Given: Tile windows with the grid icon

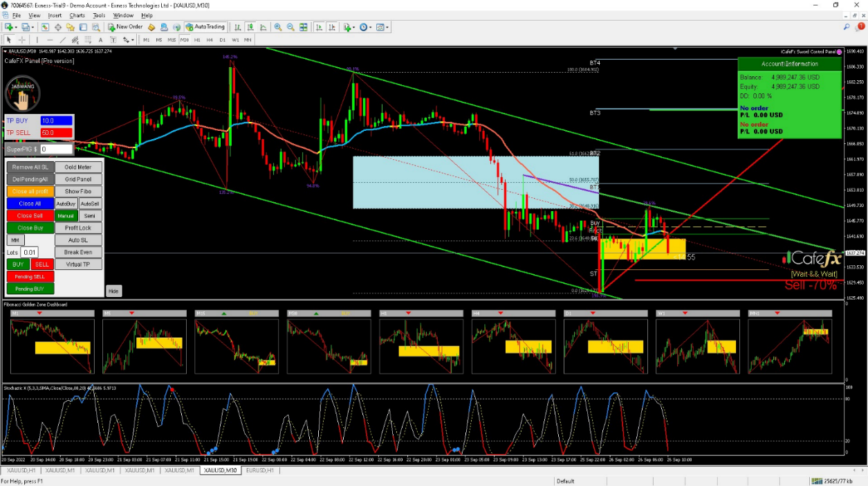Looking at the screenshot, I should click(303, 27).
